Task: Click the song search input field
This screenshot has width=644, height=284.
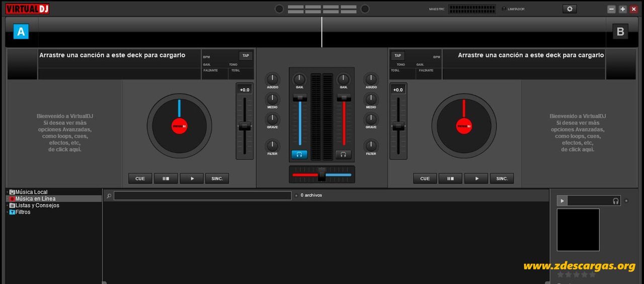Action: coord(202,196)
